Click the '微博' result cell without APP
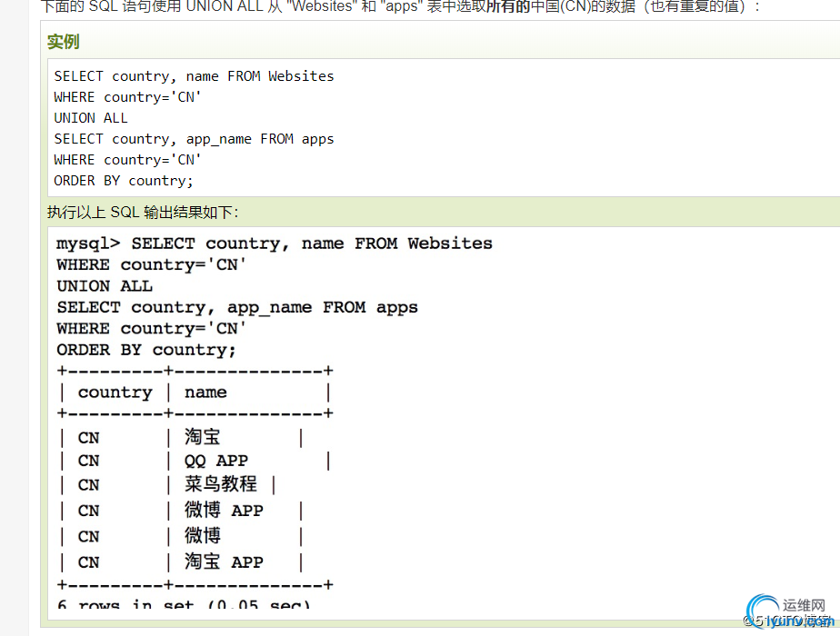Screen dimensions: 840x636 pyautogui.click(x=203, y=535)
